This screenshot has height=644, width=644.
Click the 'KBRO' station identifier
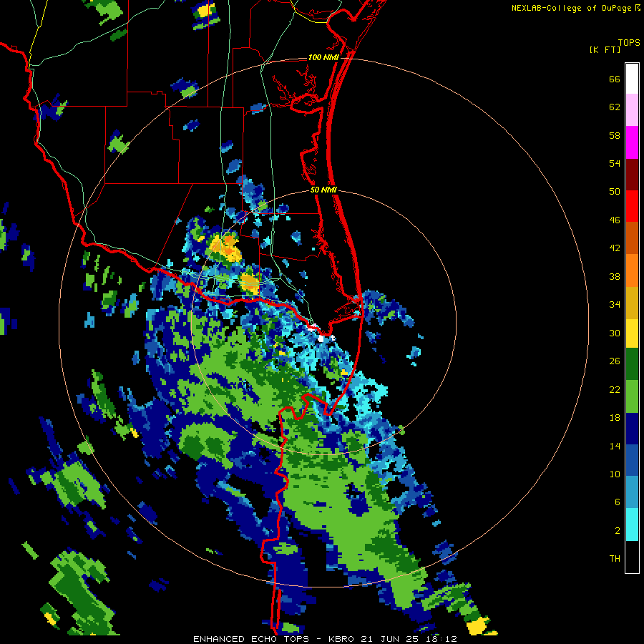(342, 639)
